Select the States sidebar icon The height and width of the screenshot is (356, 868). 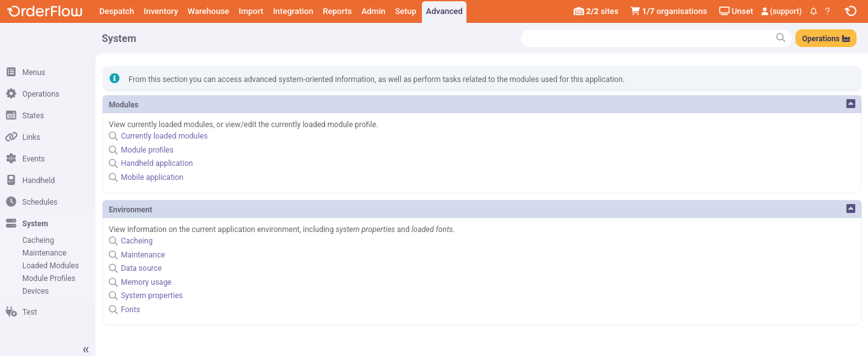pos(11,116)
